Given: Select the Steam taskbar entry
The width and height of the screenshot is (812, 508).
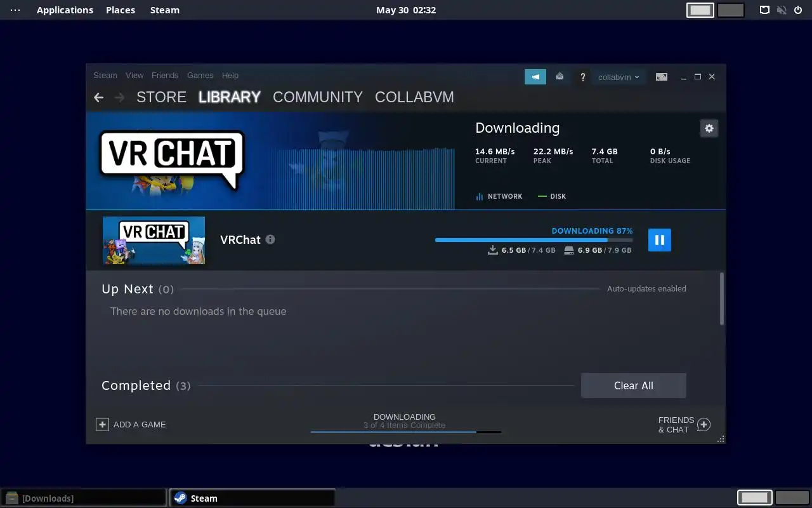Looking at the screenshot, I should coord(252,498).
